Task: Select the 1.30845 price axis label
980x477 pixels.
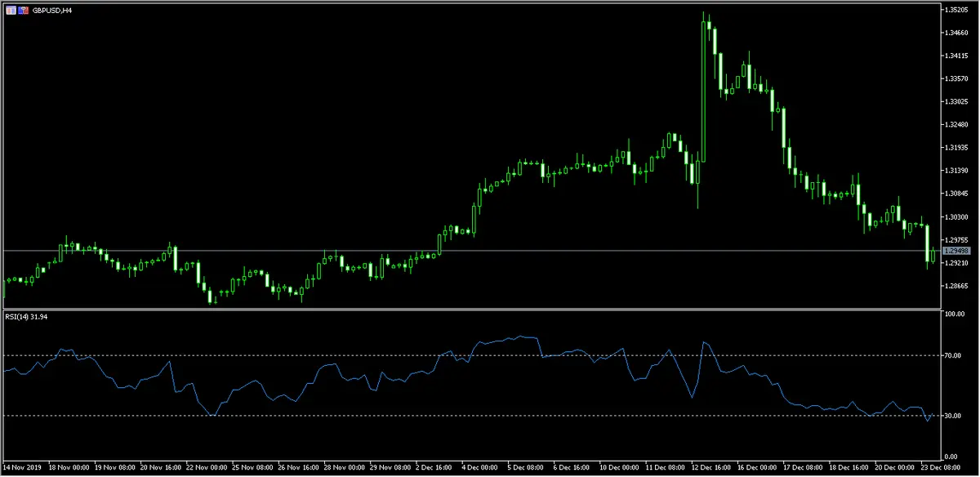Action: [x=955, y=194]
